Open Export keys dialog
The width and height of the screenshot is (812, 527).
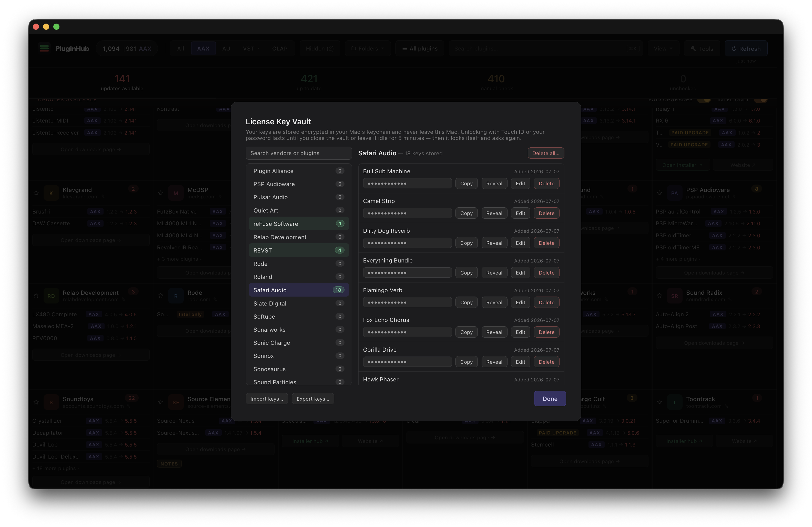point(312,398)
